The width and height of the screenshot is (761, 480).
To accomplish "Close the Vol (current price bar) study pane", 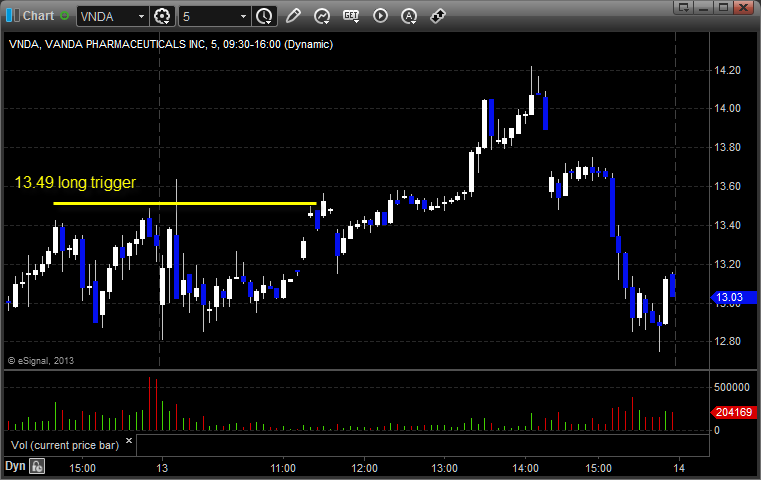I will [x=129, y=441].
